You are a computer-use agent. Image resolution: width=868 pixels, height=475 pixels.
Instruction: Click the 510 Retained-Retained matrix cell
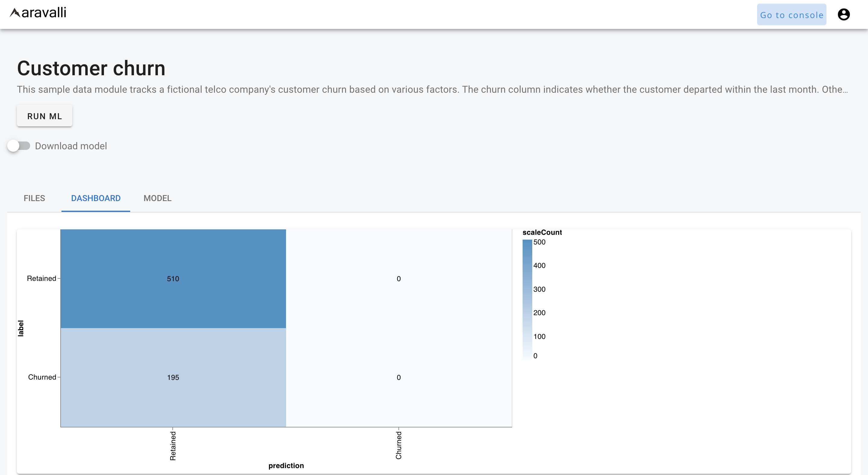173,278
